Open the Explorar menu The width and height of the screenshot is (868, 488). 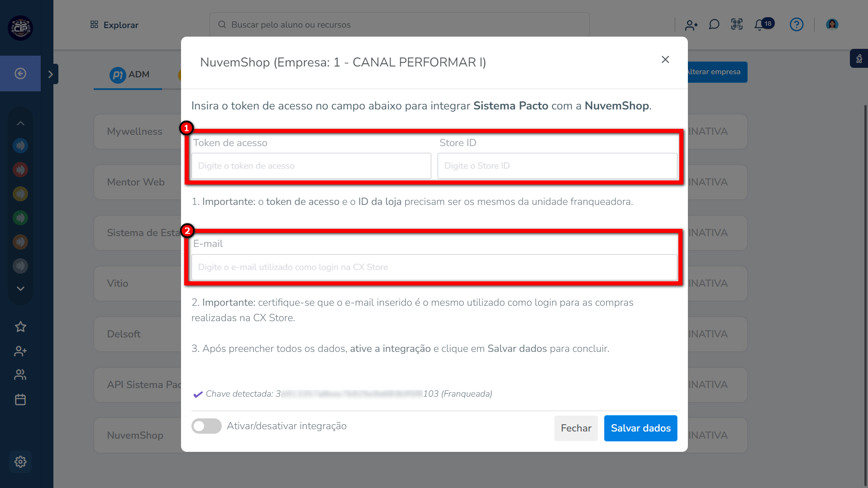pos(114,25)
